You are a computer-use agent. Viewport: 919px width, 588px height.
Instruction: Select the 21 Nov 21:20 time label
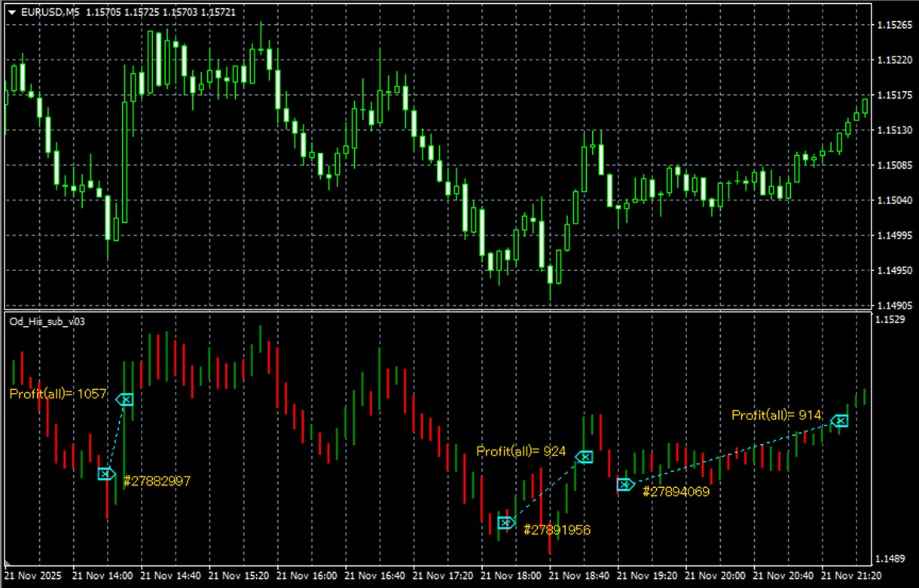tap(852, 576)
